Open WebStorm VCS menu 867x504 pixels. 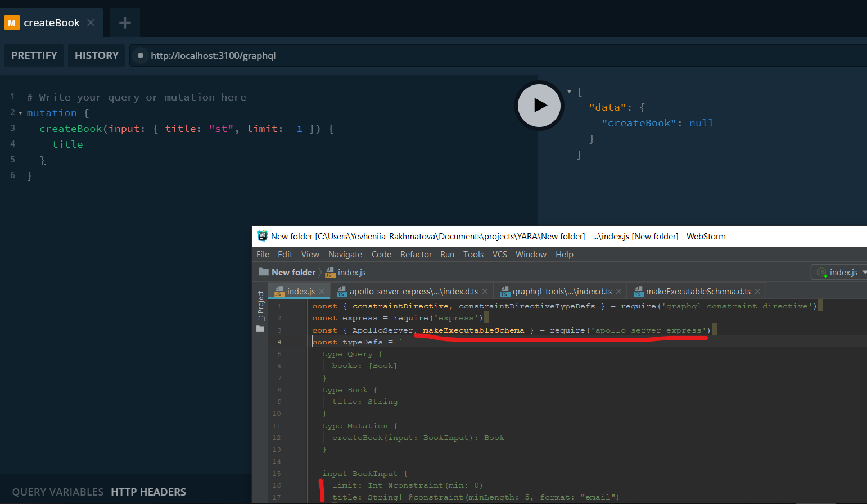(x=500, y=255)
